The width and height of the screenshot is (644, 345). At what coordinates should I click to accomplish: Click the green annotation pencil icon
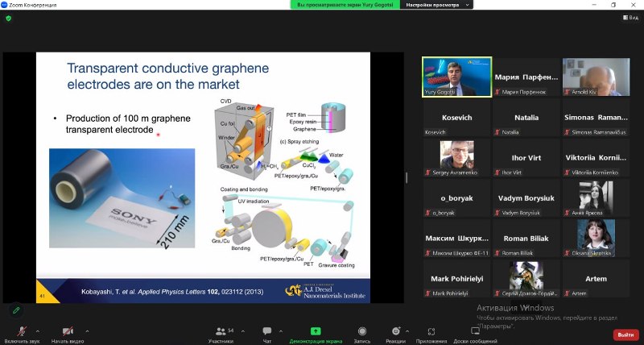pos(16,310)
